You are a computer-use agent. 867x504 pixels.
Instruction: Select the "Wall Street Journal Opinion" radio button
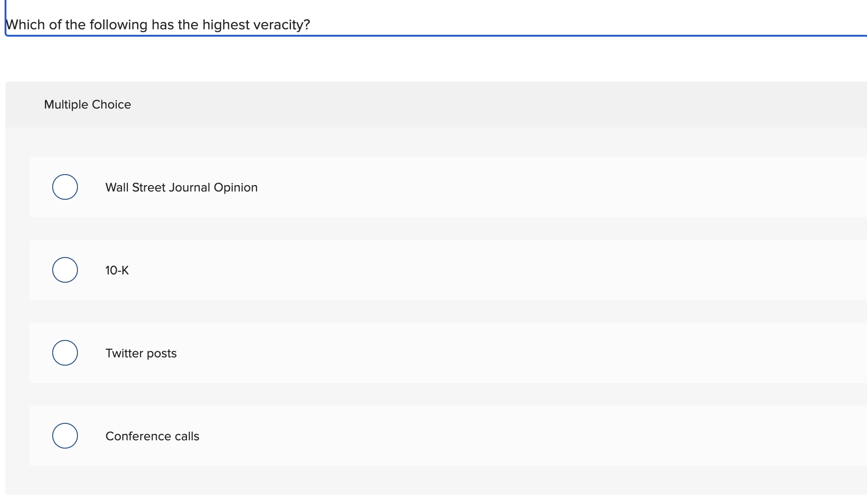[65, 187]
